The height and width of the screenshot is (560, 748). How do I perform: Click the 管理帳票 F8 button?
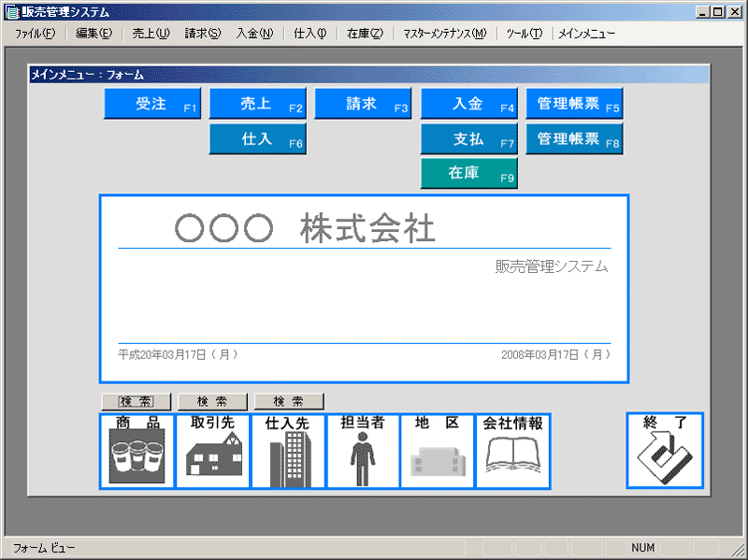pyautogui.click(x=574, y=139)
